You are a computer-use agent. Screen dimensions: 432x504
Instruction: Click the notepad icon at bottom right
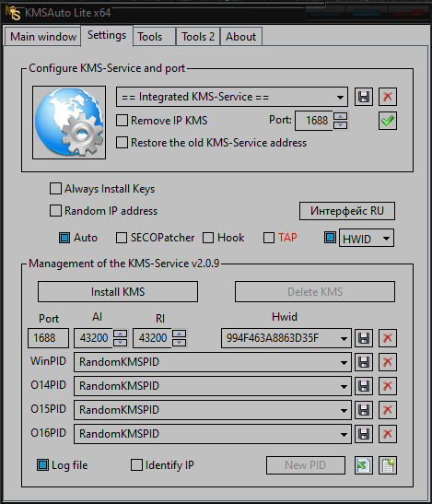pyautogui.click(x=387, y=465)
